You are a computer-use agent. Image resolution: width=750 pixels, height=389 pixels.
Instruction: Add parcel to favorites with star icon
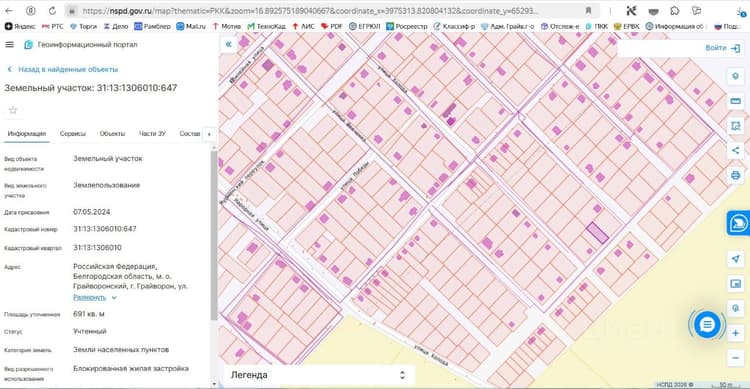pos(13,110)
